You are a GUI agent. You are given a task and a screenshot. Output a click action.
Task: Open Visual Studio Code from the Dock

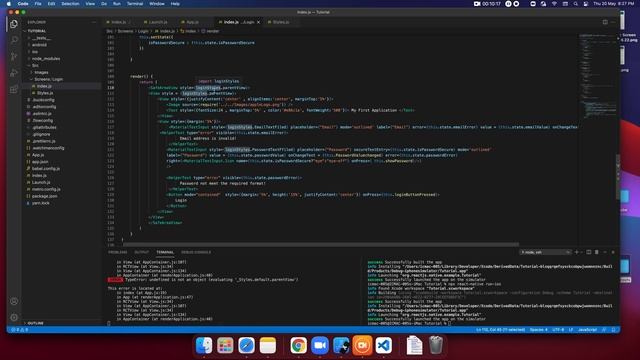384,345
